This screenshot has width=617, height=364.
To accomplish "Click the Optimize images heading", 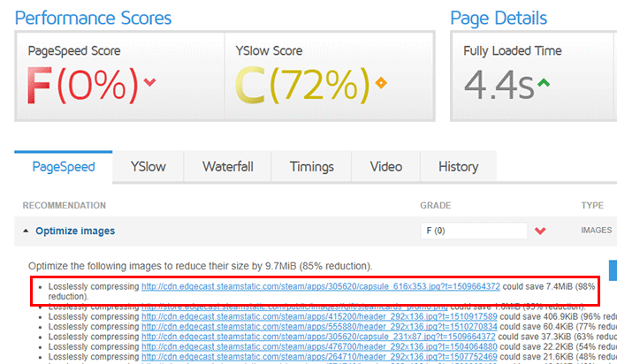I will 75,231.
